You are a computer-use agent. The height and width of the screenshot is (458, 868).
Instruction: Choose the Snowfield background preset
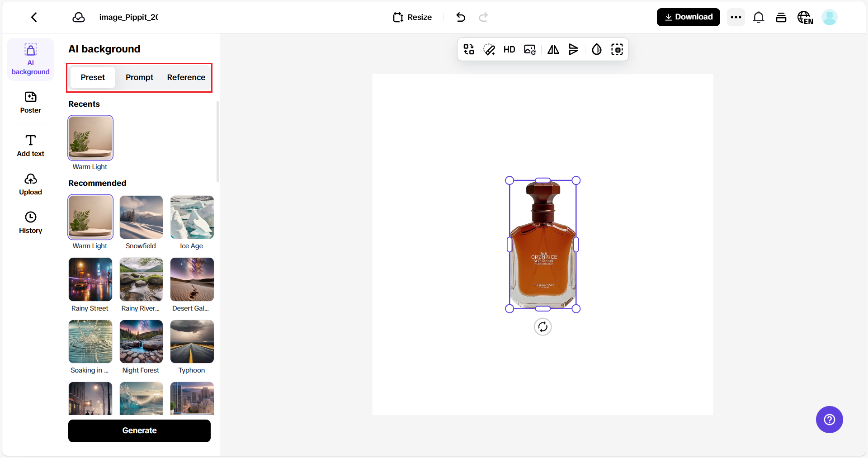(x=141, y=217)
